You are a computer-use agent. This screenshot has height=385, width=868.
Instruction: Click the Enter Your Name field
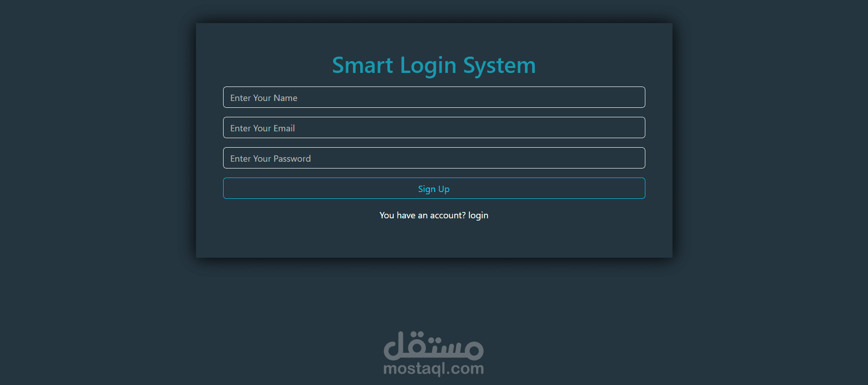[x=434, y=97]
